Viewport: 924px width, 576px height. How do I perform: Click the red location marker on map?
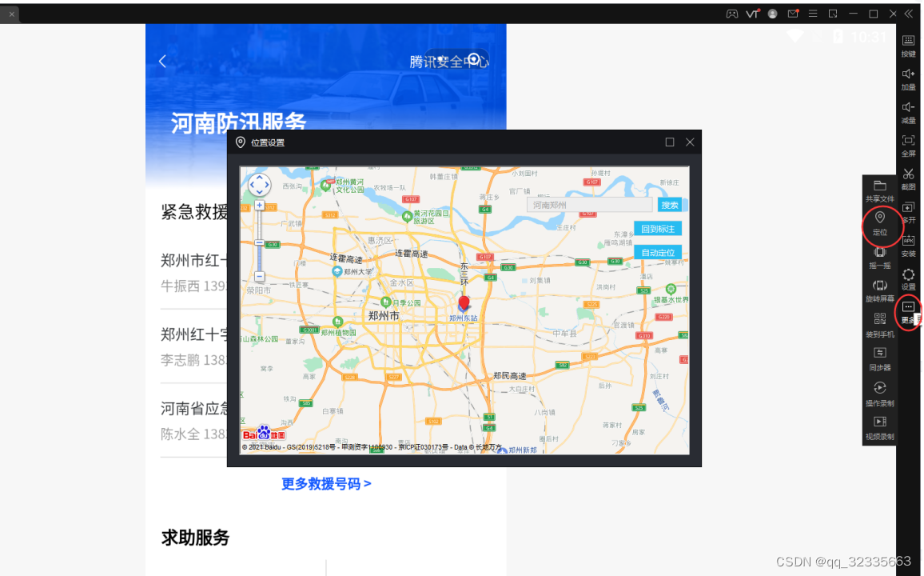tap(464, 303)
